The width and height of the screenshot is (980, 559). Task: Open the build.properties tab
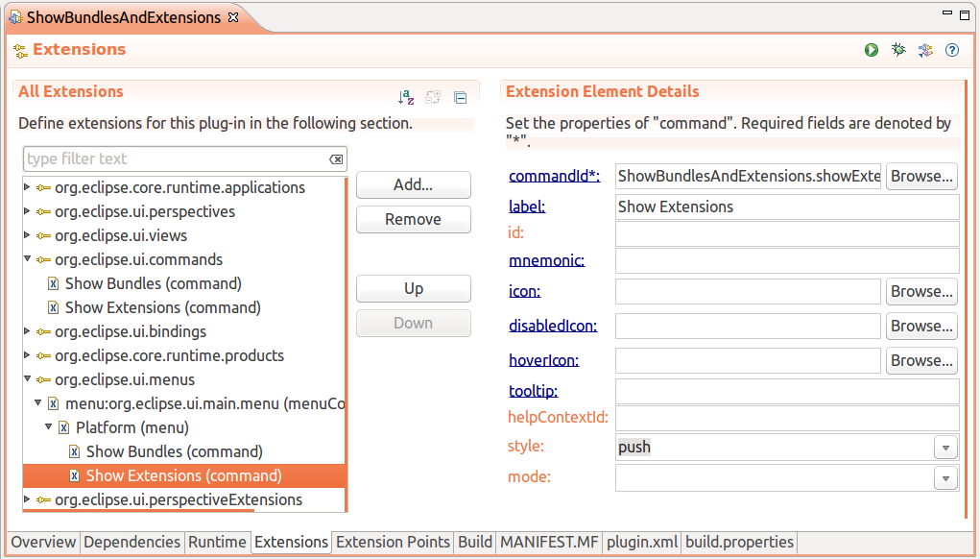(x=739, y=542)
